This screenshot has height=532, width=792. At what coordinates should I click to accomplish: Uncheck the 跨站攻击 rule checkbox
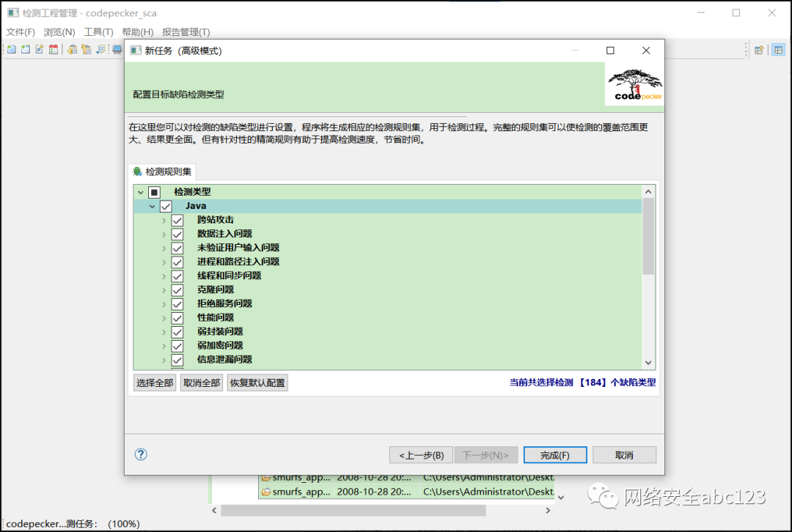tap(177, 220)
